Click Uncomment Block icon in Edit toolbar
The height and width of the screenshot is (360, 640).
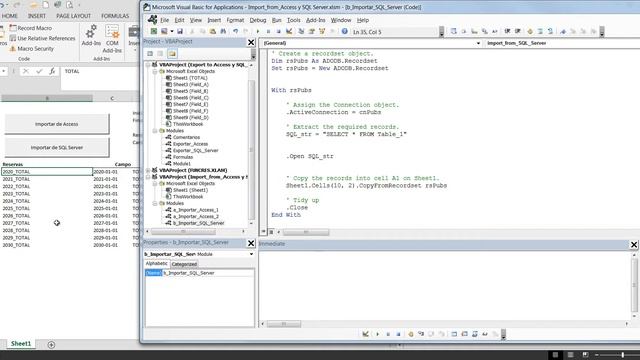[x=550, y=31]
